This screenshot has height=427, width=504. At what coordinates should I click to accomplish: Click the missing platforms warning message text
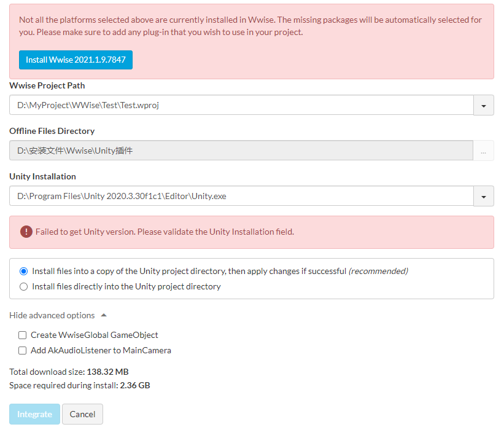[250, 26]
